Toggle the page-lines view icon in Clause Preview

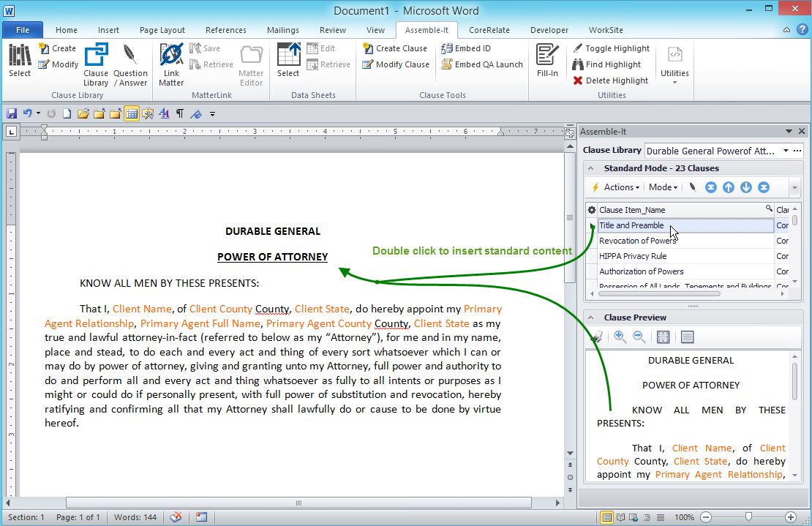[x=687, y=337]
